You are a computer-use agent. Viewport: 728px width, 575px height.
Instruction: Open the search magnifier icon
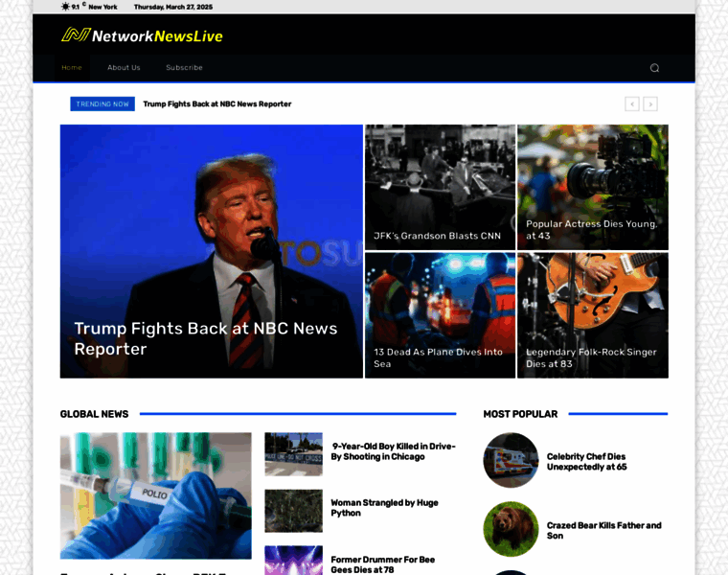click(x=654, y=68)
